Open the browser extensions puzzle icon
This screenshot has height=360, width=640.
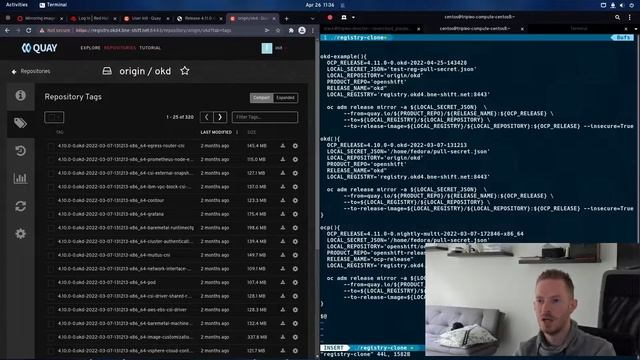[291, 30]
